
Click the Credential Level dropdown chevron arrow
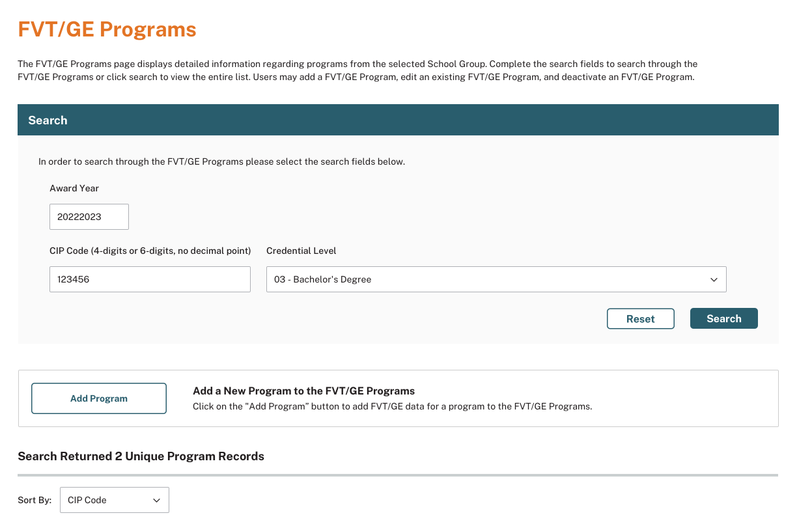point(714,279)
